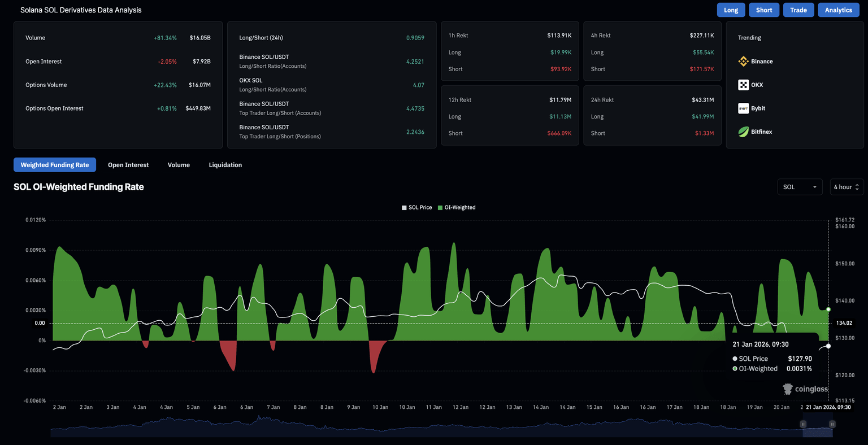The height and width of the screenshot is (445, 868).
Task: Toggle the SOL Price legend series
Action: 416,207
